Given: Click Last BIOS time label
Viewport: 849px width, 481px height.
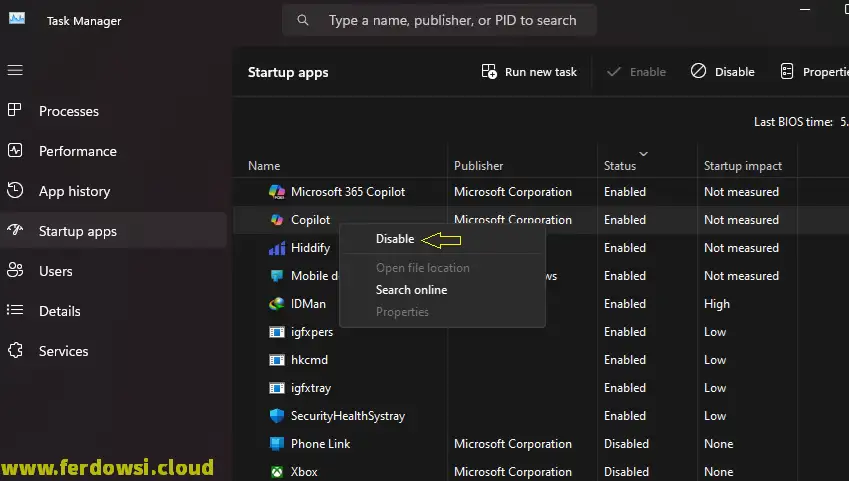Looking at the screenshot, I should tap(793, 122).
